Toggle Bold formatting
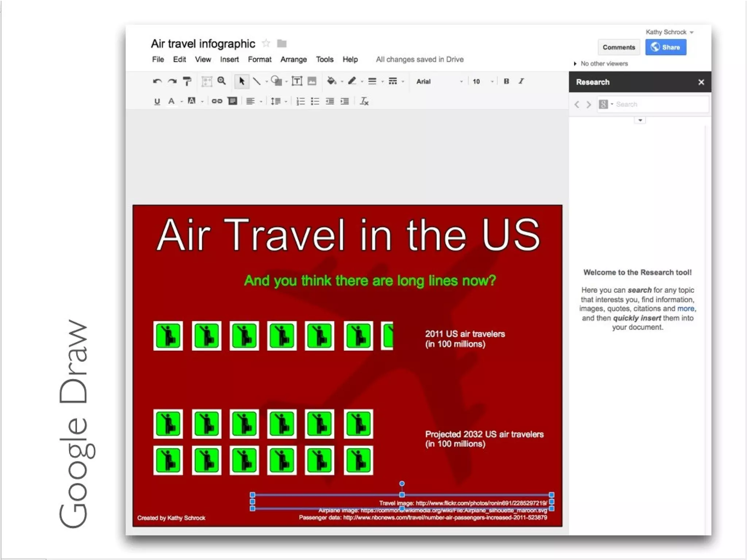Screen dimensions: 747x560 [506, 81]
